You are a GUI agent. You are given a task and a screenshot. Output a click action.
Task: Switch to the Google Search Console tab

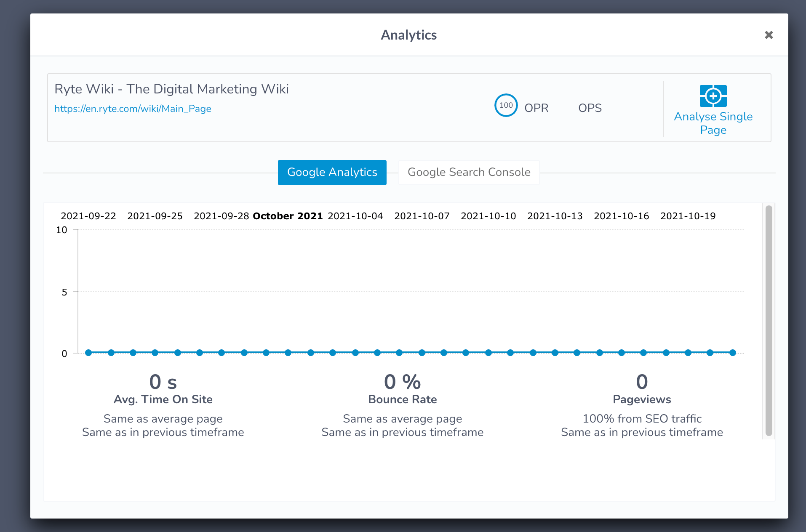coord(469,172)
